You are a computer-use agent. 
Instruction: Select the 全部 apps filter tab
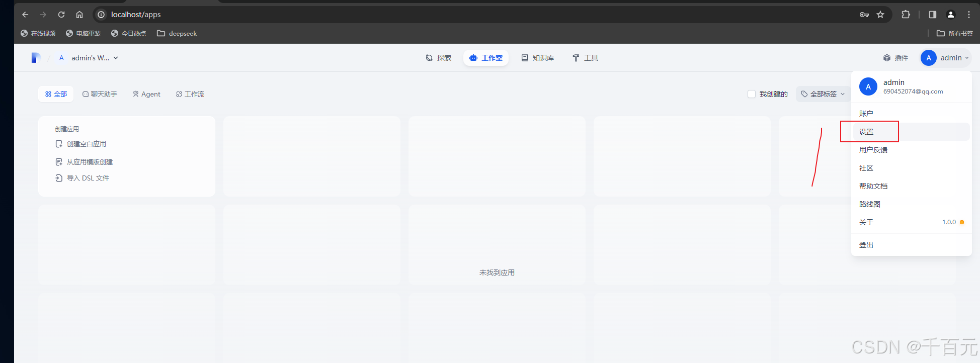pyautogui.click(x=56, y=94)
